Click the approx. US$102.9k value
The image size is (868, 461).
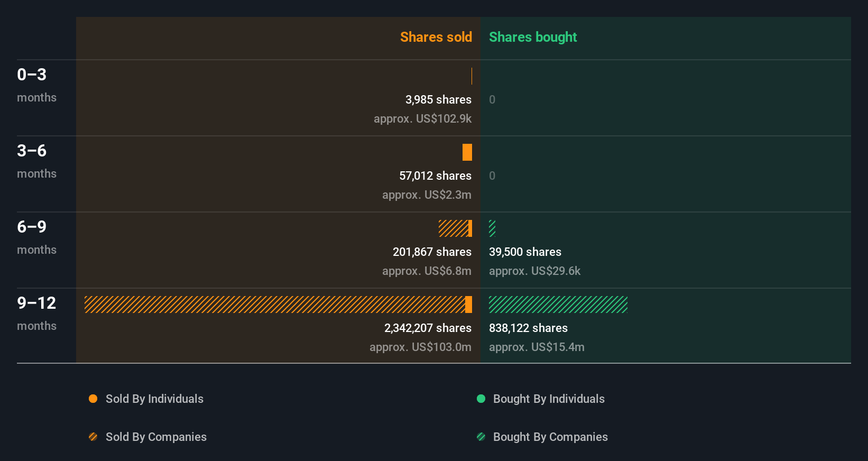click(x=422, y=118)
